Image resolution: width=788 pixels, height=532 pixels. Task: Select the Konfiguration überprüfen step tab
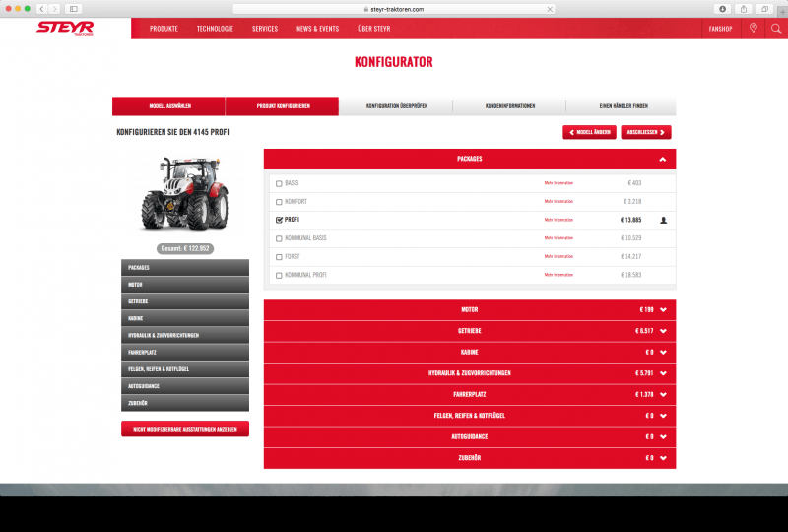pos(396,106)
